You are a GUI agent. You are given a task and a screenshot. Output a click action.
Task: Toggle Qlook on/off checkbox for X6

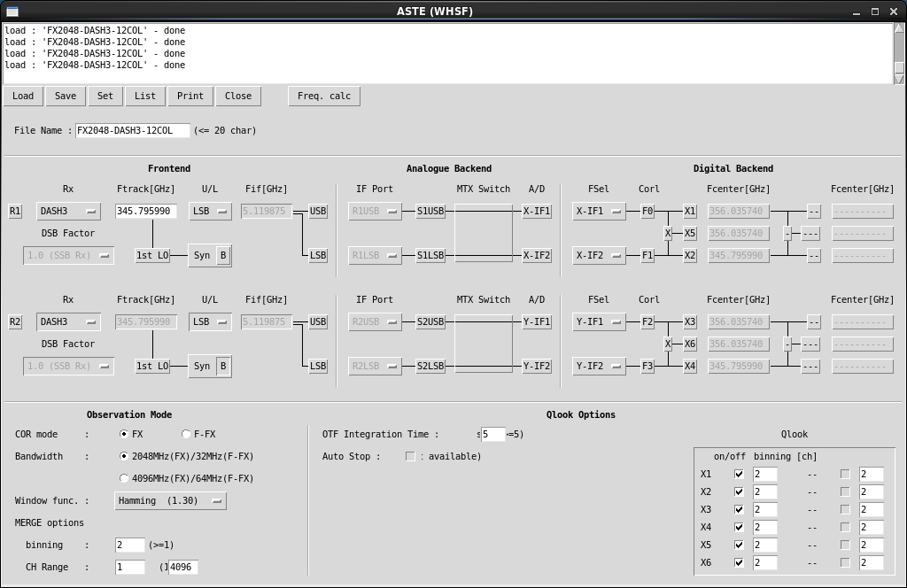coord(739,562)
